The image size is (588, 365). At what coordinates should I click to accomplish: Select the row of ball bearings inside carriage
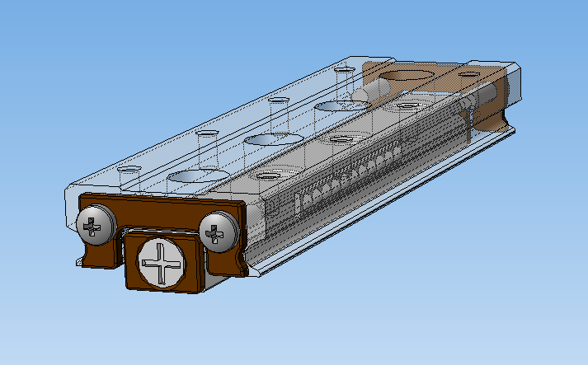[349, 176]
